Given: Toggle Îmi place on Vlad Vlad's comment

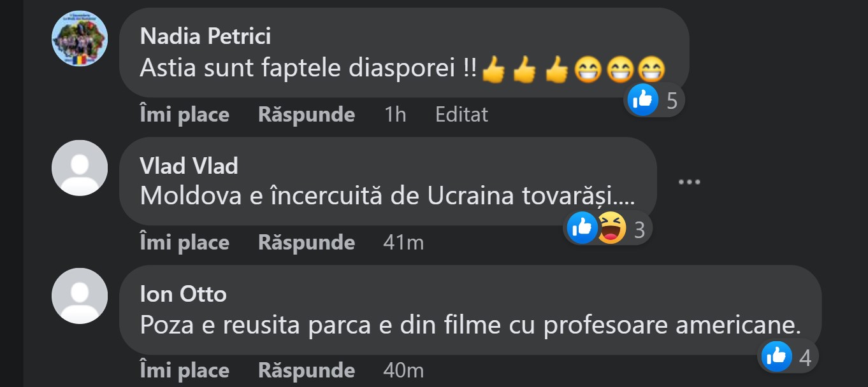Looking at the screenshot, I should [184, 243].
